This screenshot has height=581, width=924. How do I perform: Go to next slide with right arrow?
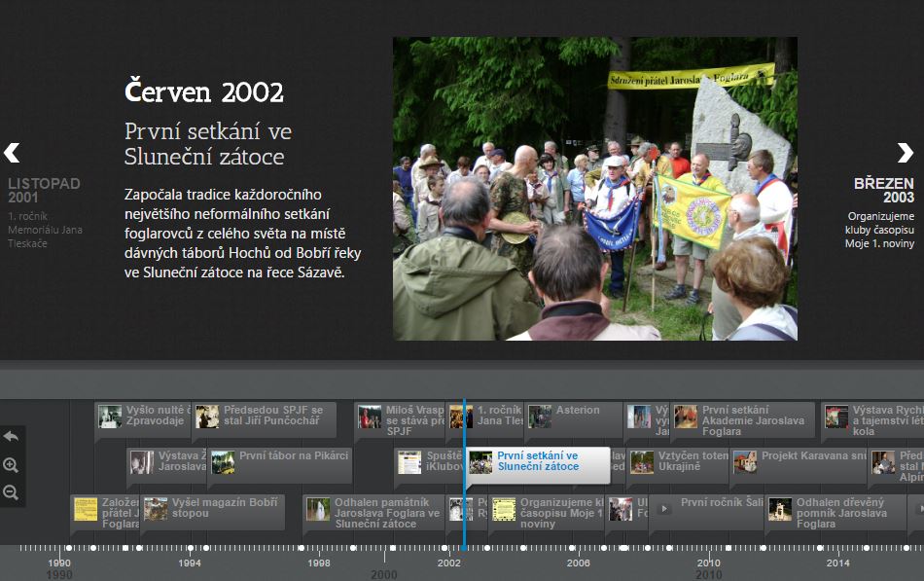905,153
